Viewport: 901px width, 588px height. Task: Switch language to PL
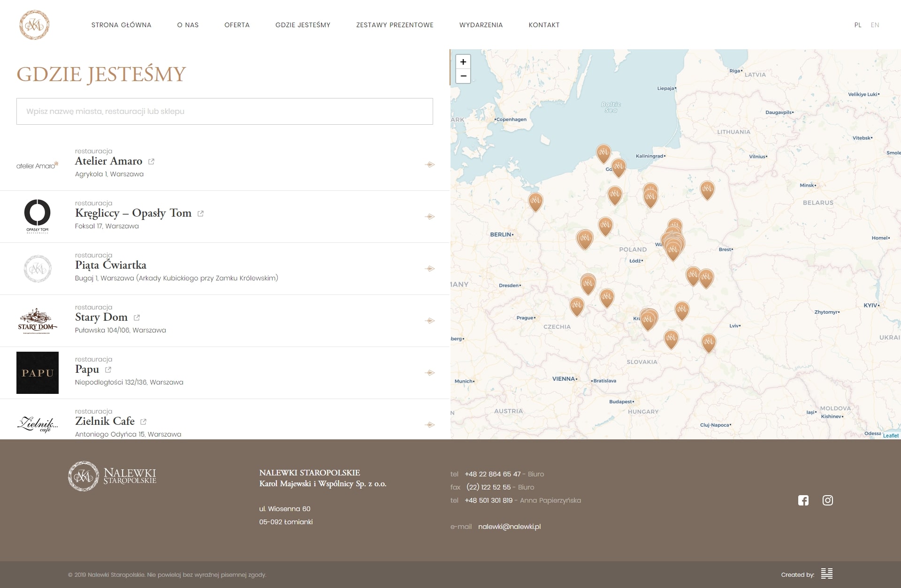857,25
